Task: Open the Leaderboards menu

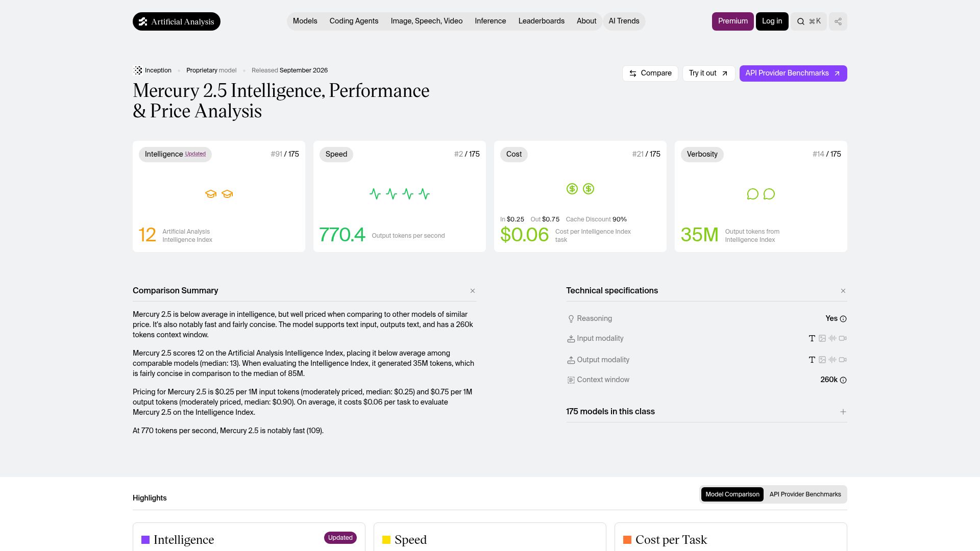Action: point(542,21)
